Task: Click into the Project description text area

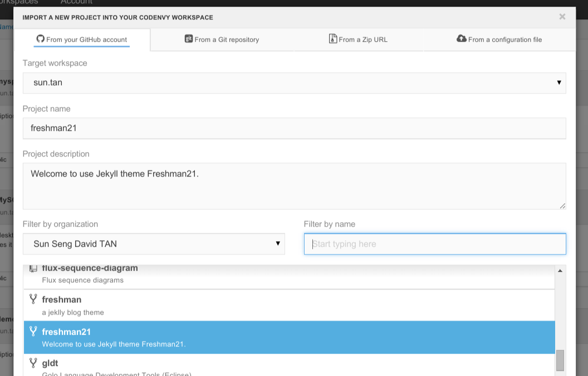Action: (x=295, y=186)
